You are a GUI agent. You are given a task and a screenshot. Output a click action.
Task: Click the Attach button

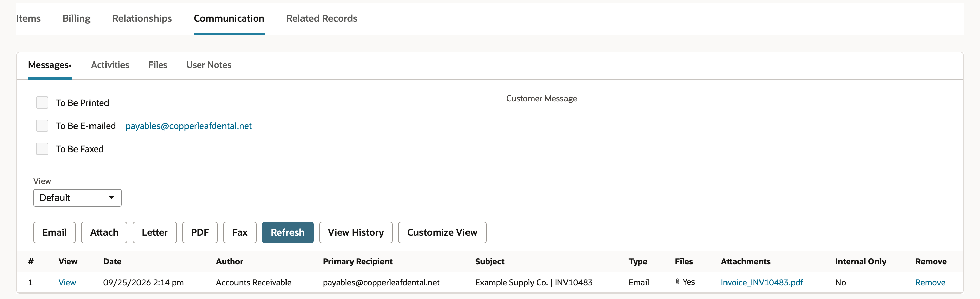tap(104, 232)
